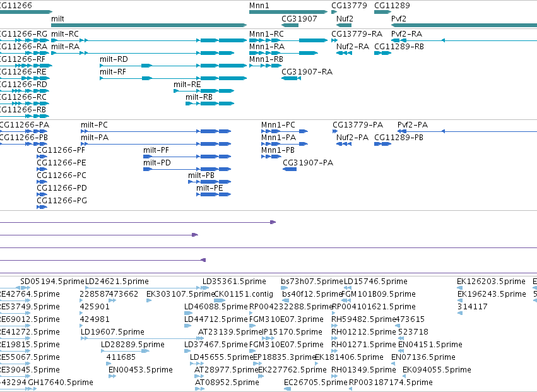Image resolution: width=537 pixels, height=392 pixels.
Task: Click the LD15746.5prime EST label
Action: [x=375, y=282]
